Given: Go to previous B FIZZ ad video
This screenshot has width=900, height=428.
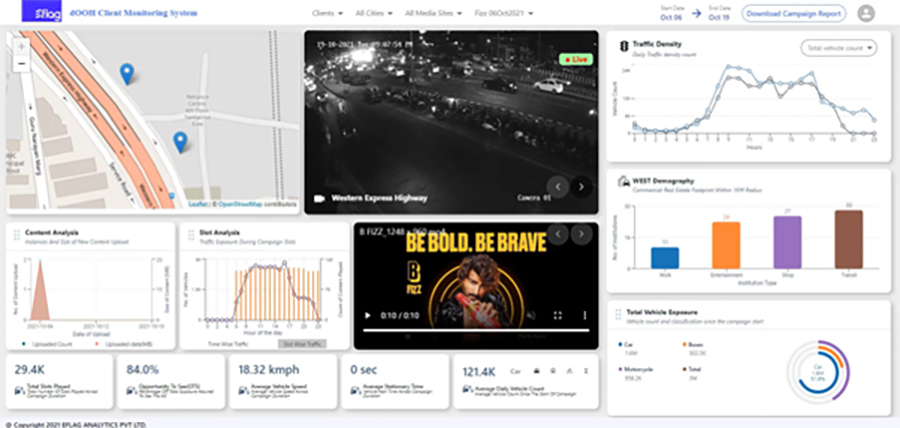Looking at the screenshot, I should 558,234.
